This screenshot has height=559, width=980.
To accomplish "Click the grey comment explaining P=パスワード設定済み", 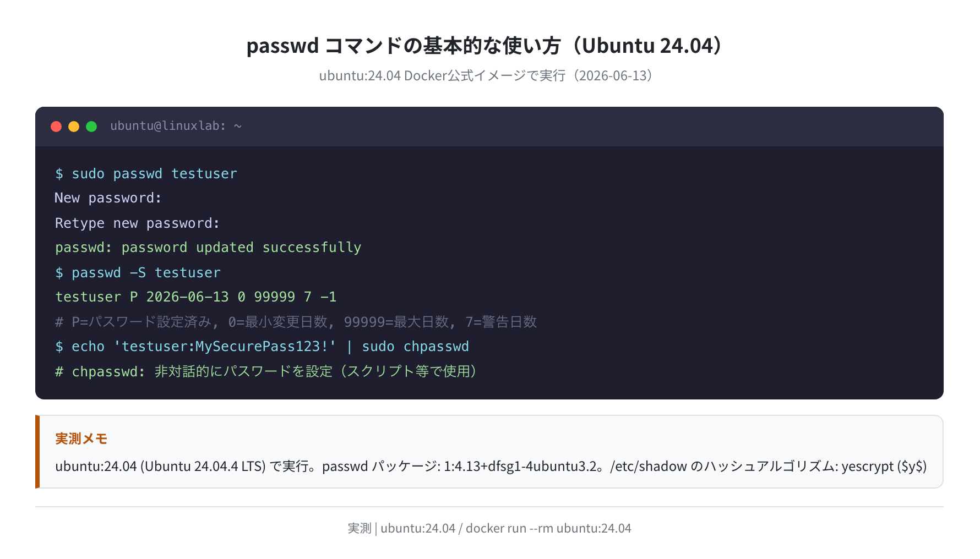I will [296, 322].
